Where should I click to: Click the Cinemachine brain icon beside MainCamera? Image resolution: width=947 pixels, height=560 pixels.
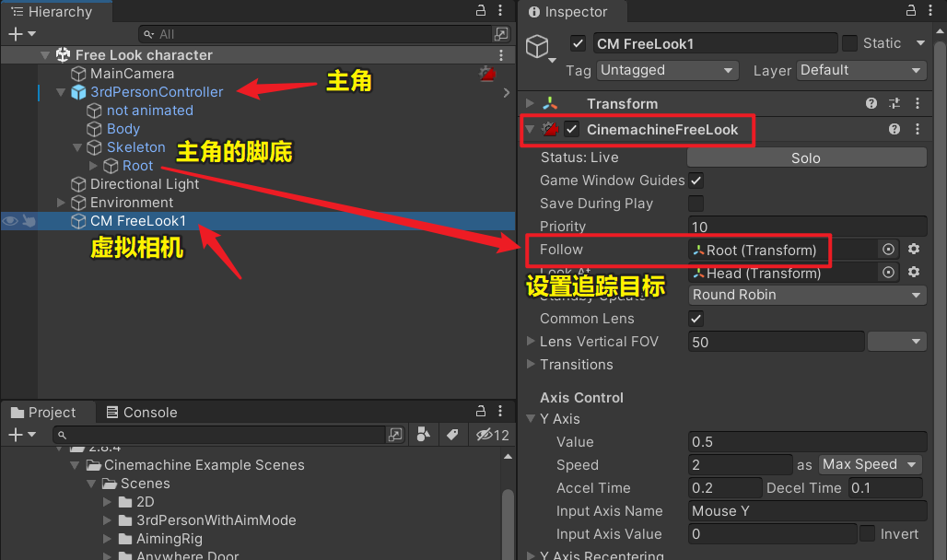pyautogui.click(x=487, y=75)
